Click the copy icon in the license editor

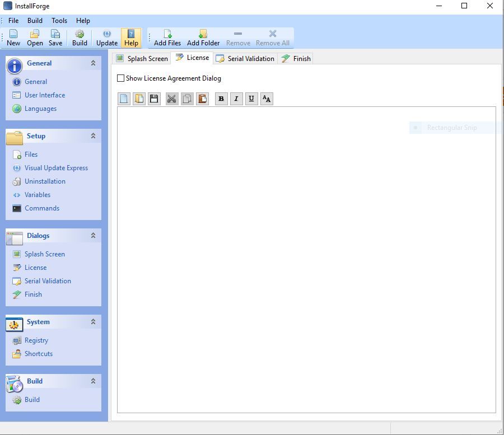187,99
